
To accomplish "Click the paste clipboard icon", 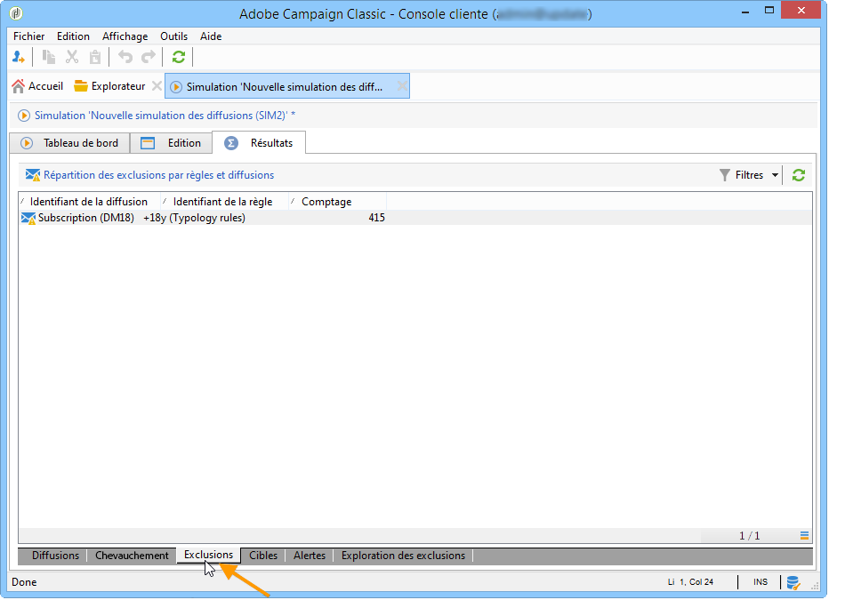I will pos(95,57).
